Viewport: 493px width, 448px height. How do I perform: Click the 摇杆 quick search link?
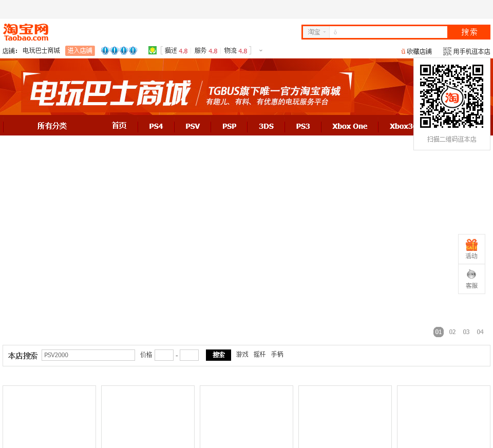[x=260, y=355]
